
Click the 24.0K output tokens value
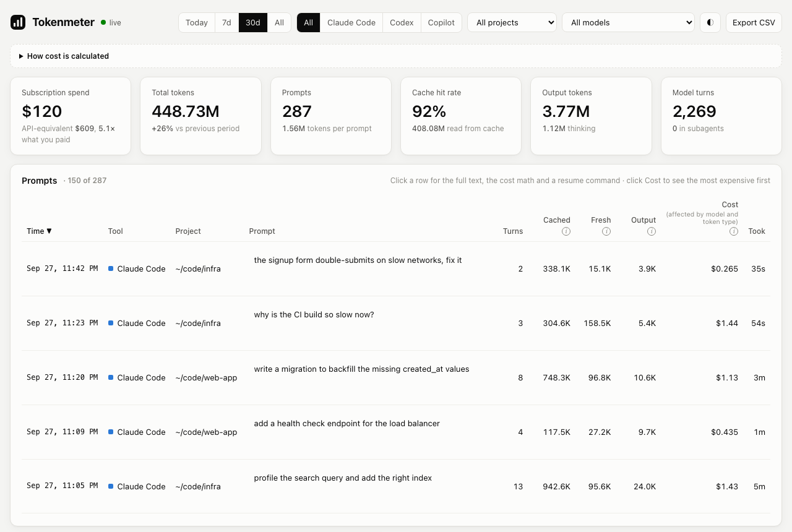645,487
